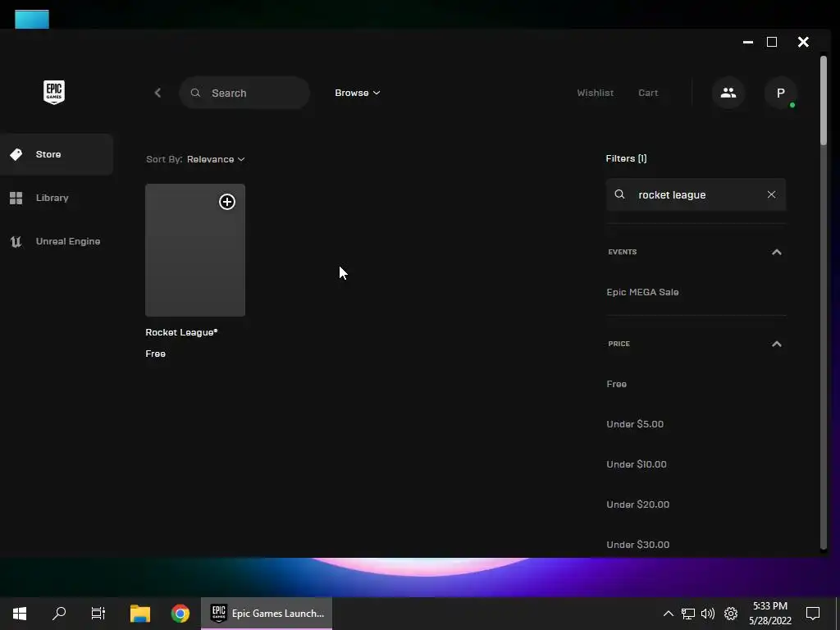Click the header search magnifier icon

(195, 93)
